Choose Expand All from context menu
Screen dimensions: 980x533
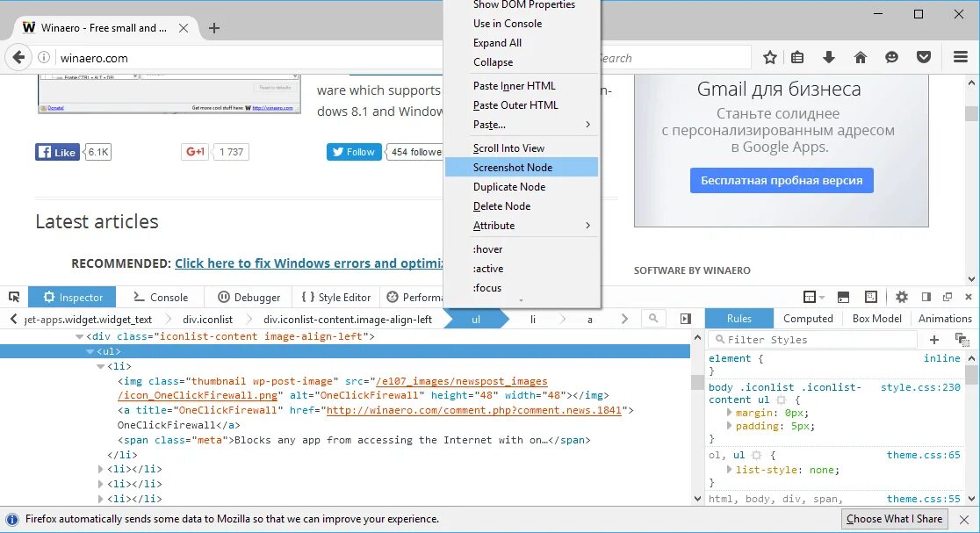click(522, 43)
